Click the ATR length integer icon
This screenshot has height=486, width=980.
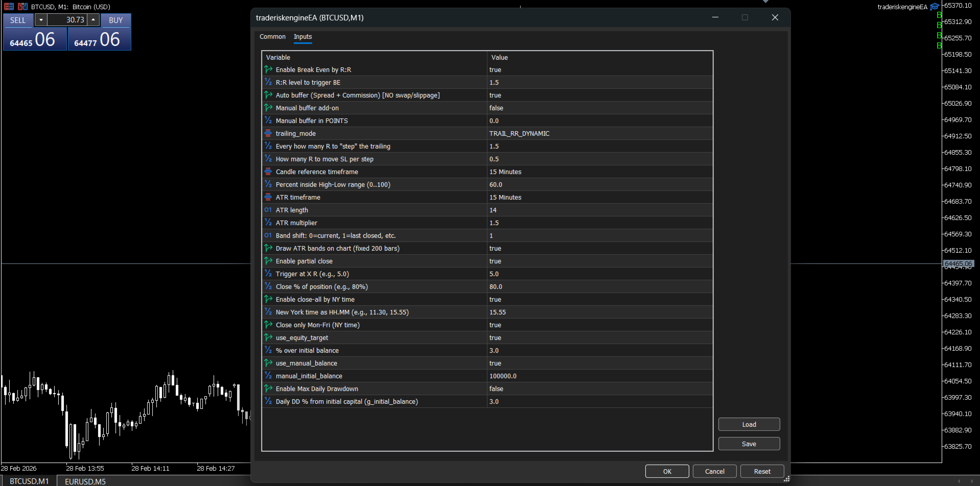pyautogui.click(x=268, y=210)
